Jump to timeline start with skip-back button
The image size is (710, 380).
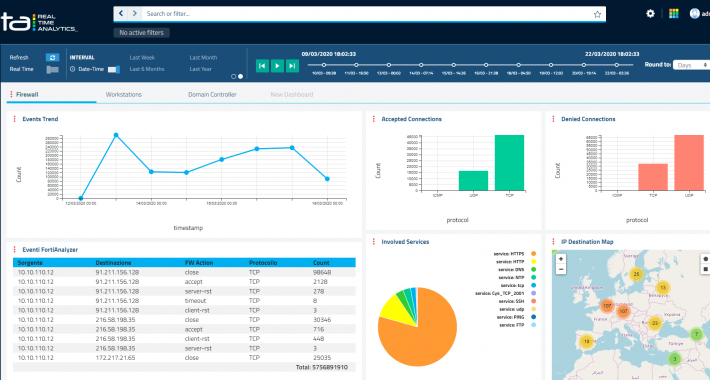262,66
